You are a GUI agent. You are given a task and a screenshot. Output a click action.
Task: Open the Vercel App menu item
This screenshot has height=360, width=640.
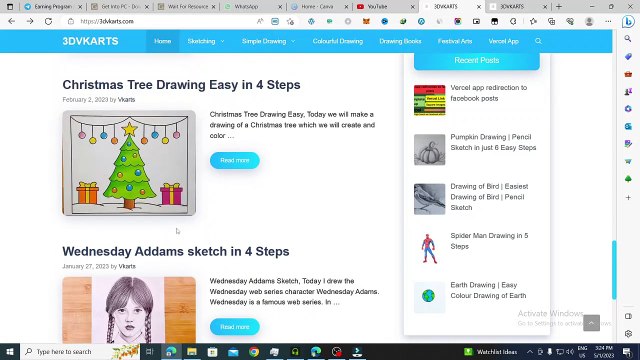click(x=503, y=41)
